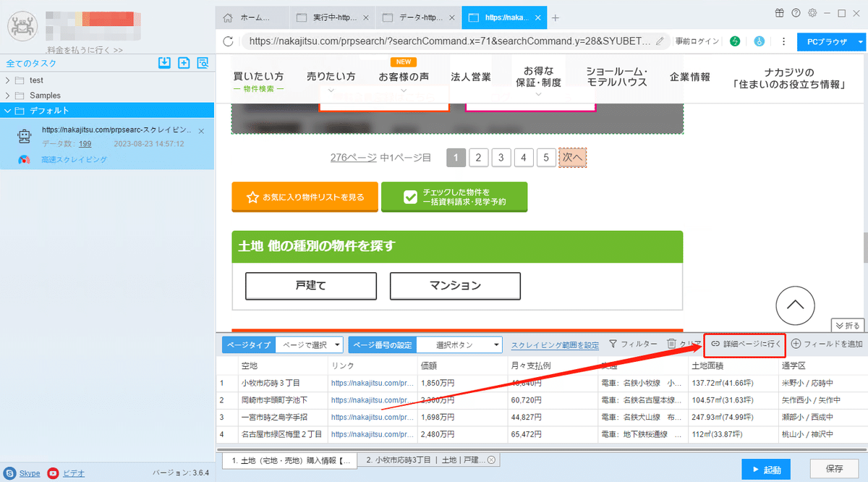
Task: Click the 戸建て button
Action: (x=311, y=286)
